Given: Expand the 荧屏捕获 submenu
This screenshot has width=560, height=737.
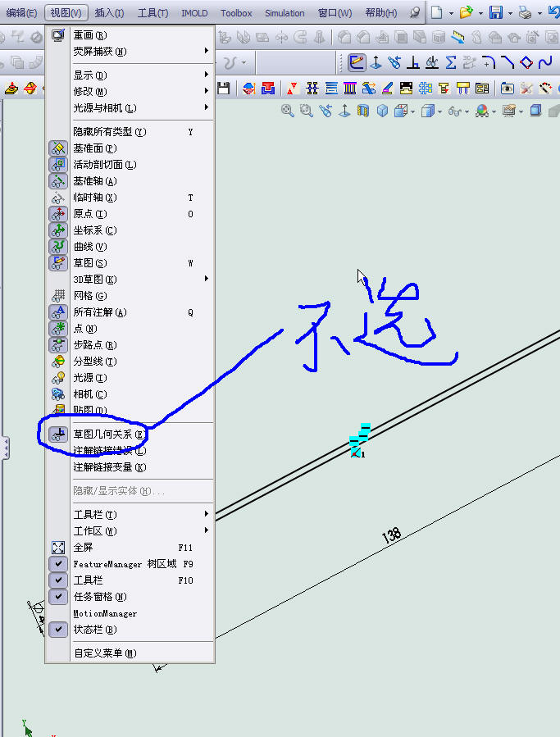Looking at the screenshot, I should (x=130, y=51).
